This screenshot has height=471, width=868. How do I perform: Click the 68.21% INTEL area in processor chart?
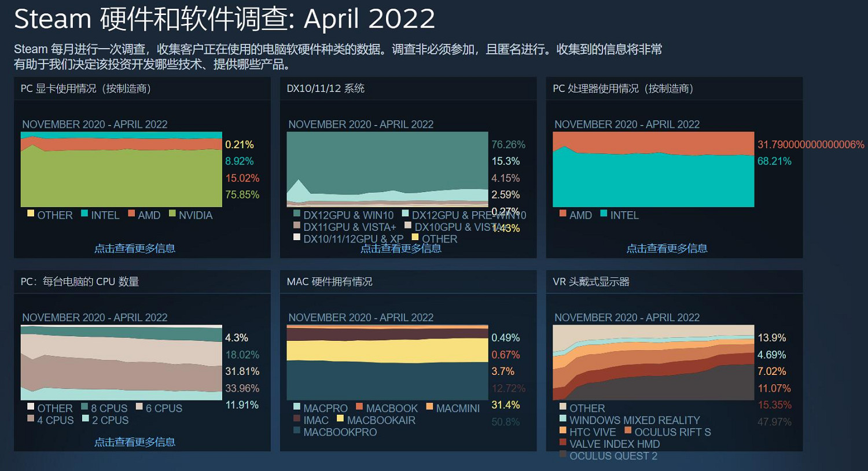(x=654, y=179)
